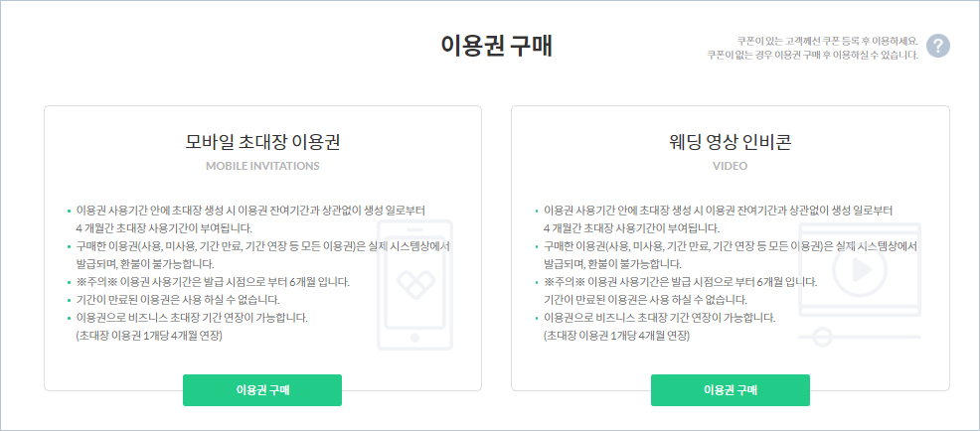Screen dimensions: 980x431
Task: Click the coupon registration notice text
Action: point(812,48)
